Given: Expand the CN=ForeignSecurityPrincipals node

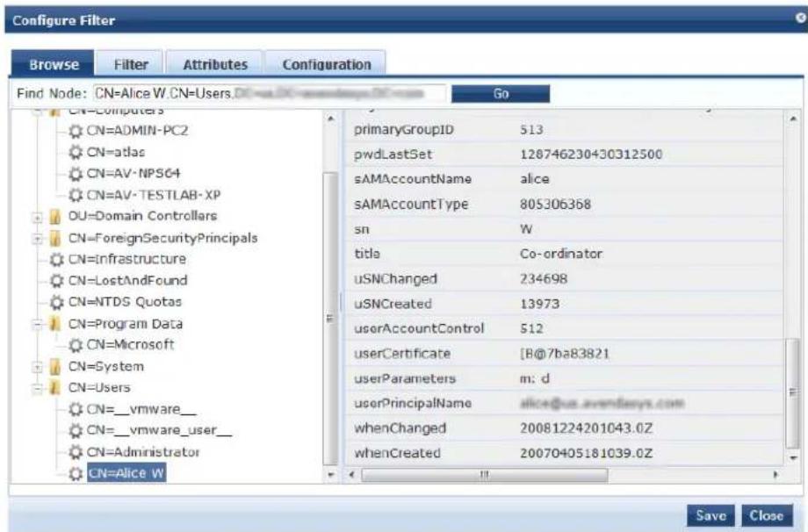Looking at the screenshot, I should (x=37, y=239).
